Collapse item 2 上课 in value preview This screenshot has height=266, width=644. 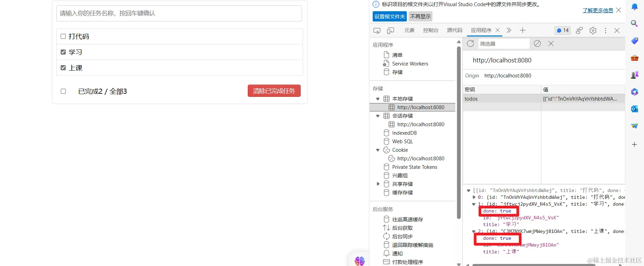(474, 231)
